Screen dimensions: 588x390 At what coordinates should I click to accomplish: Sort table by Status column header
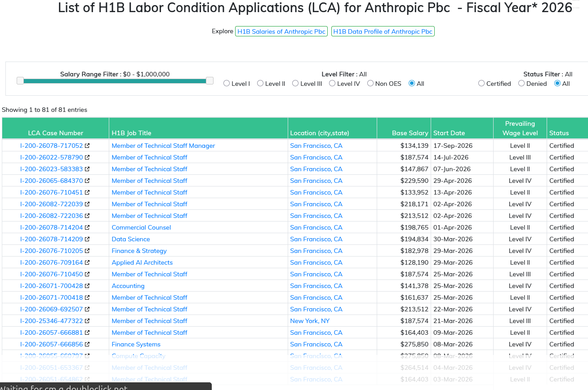(x=567, y=129)
